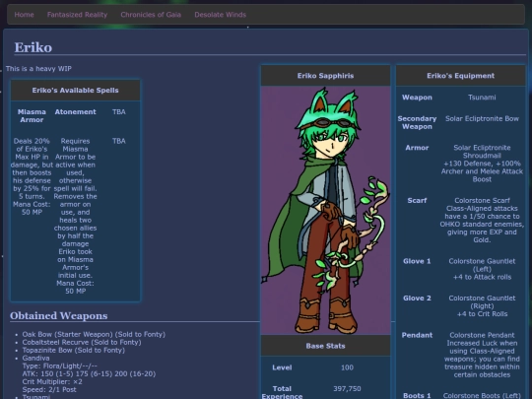The image size is (532, 399).
Task: Select the Atonement spell name
Action: (75, 112)
